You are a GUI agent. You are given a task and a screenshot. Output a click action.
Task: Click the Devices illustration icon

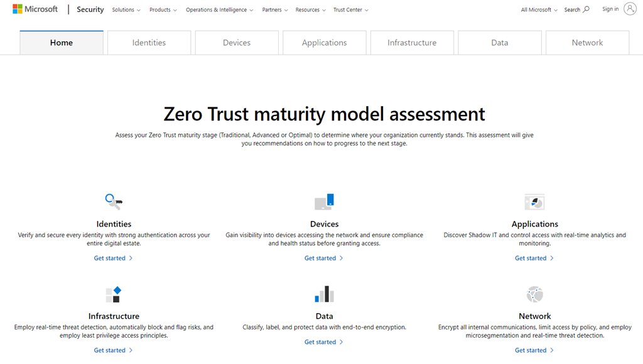coord(324,201)
